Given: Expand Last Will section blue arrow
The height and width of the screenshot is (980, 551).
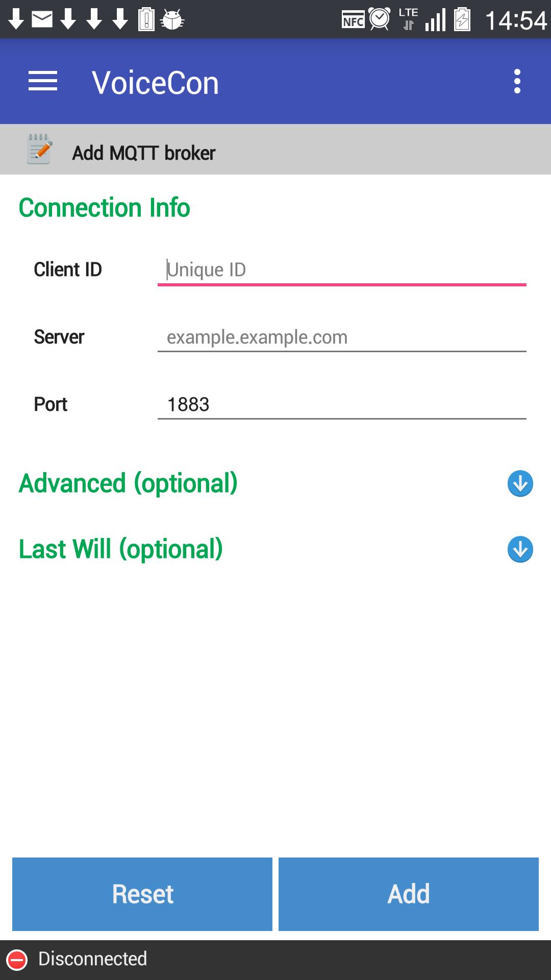Looking at the screenshot, I should (520, 549).
